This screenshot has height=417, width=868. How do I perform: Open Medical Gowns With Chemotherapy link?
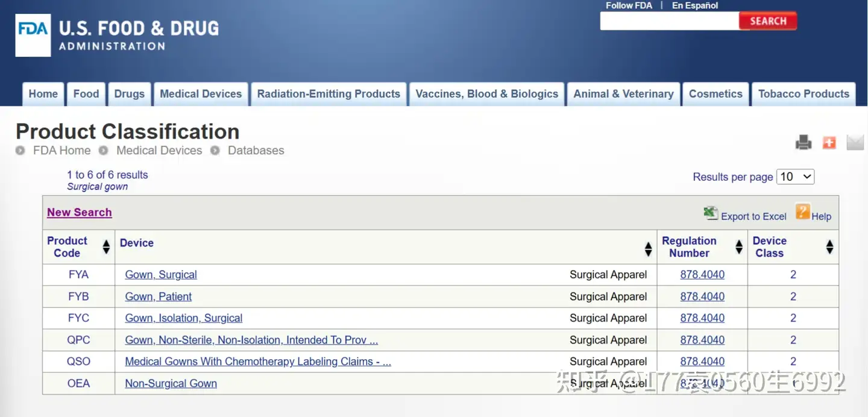tap(258, 362)
